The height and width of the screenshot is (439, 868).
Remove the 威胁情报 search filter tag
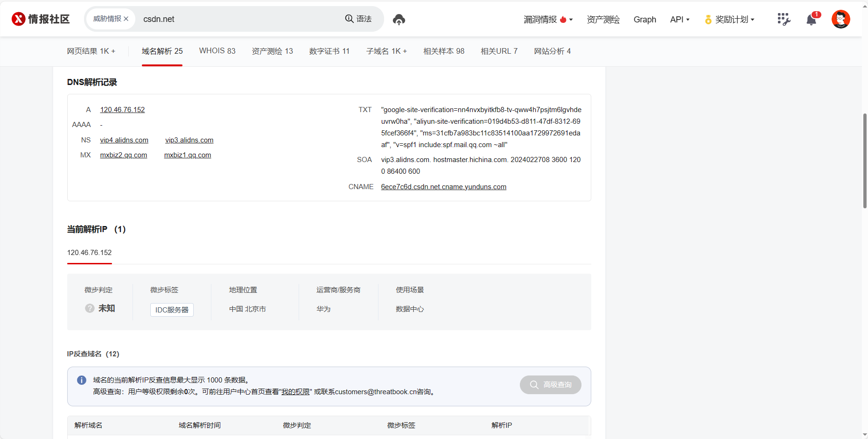point(126,19)
